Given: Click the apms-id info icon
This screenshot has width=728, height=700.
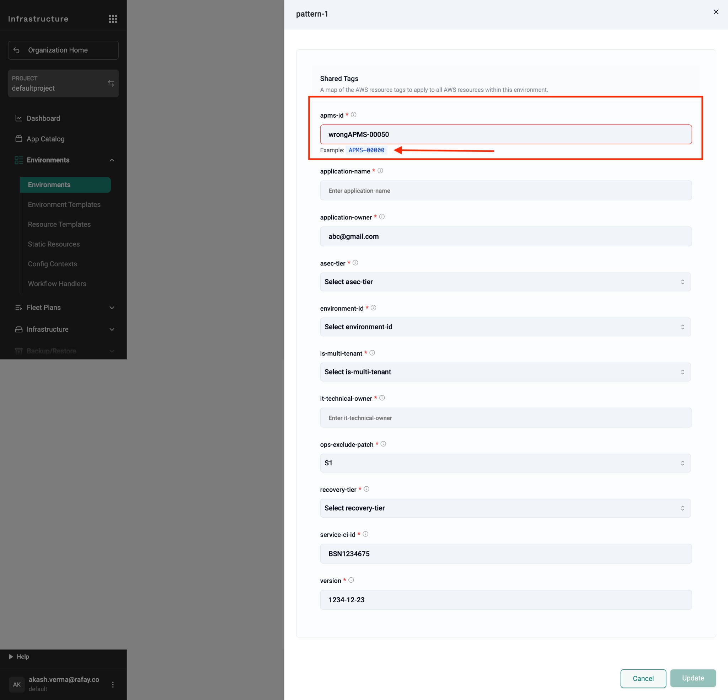Looking at the screenshot, I should pyautogui.click(x=354, y=115).
